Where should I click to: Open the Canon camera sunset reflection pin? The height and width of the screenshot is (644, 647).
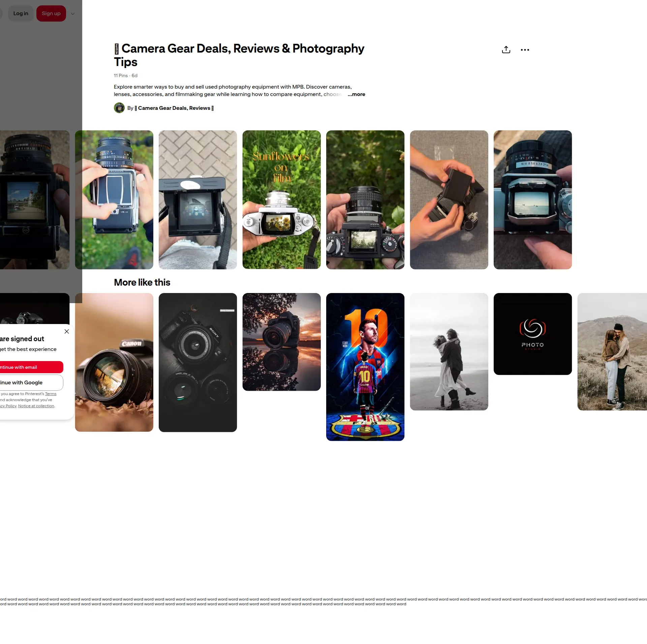(281, 342)
